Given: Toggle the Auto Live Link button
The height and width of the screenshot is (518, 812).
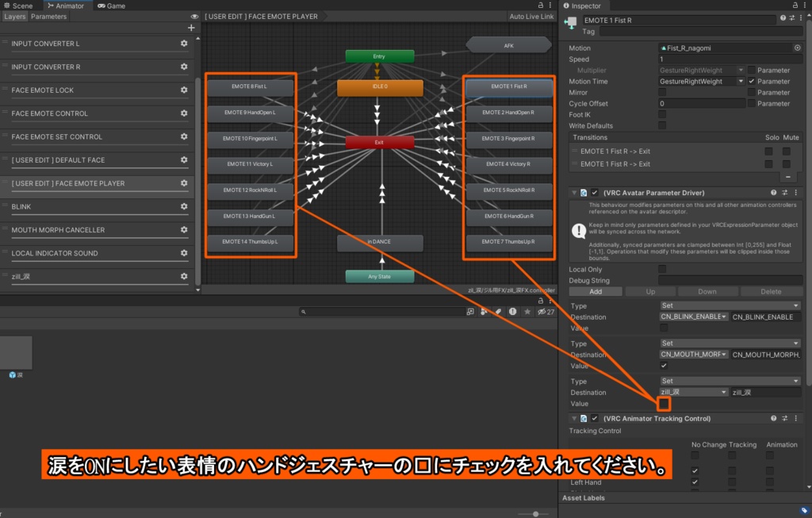Looking at the screenshot, I should (531, 17).
